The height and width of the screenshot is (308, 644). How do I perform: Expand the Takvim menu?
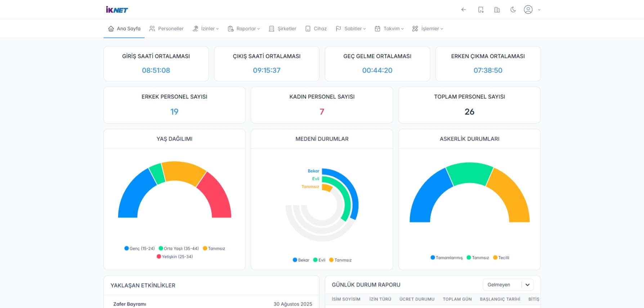389,28
